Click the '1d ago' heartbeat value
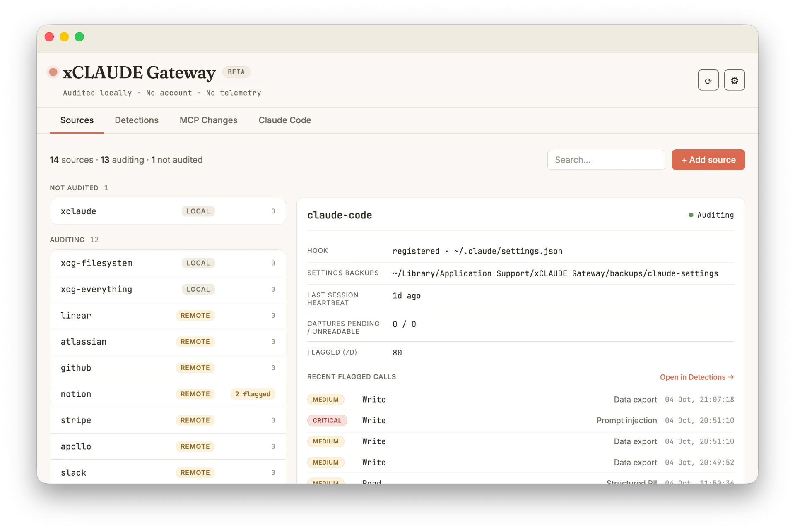Screen dimensions: 795x532 [407, 296]
